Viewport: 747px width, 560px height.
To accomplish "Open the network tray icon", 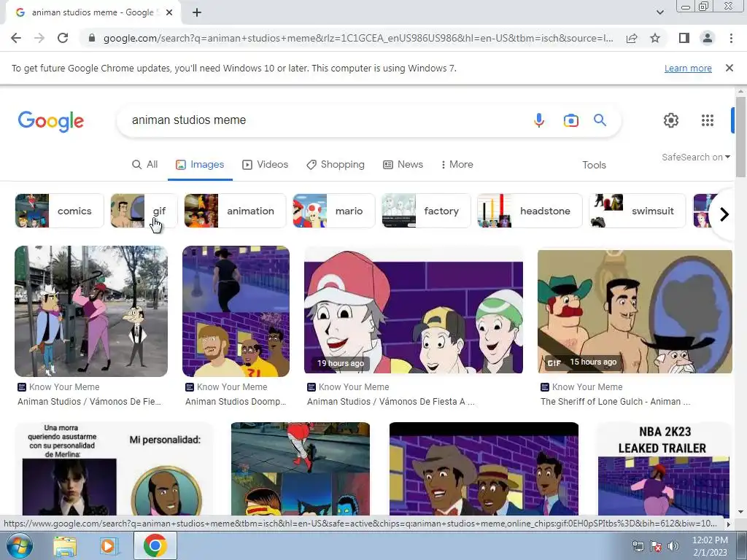I will 638,546.
